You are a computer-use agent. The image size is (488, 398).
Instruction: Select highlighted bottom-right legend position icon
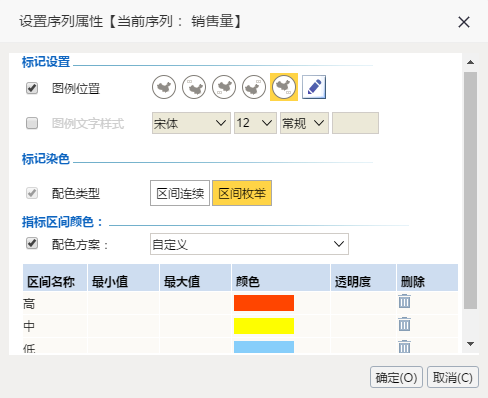284,87
